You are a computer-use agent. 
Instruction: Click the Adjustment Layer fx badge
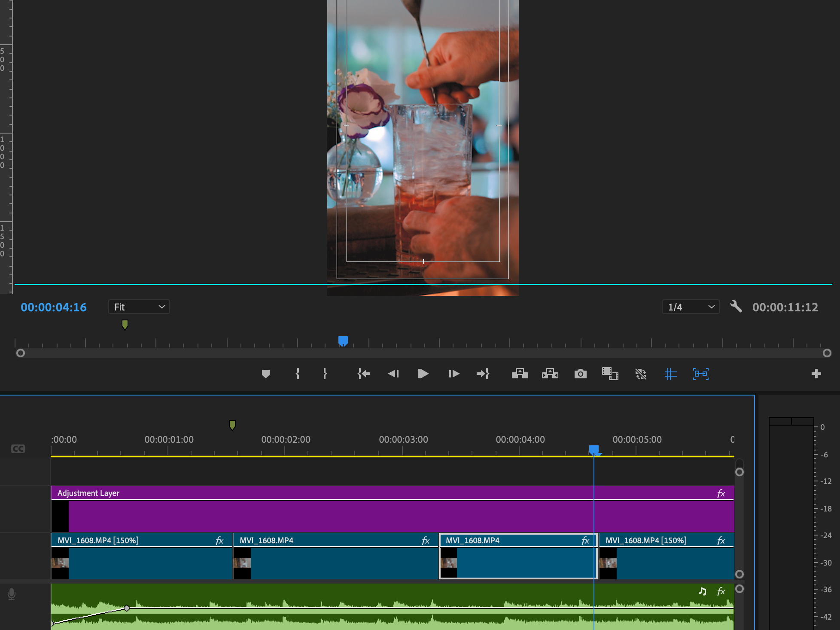point(721,493)
